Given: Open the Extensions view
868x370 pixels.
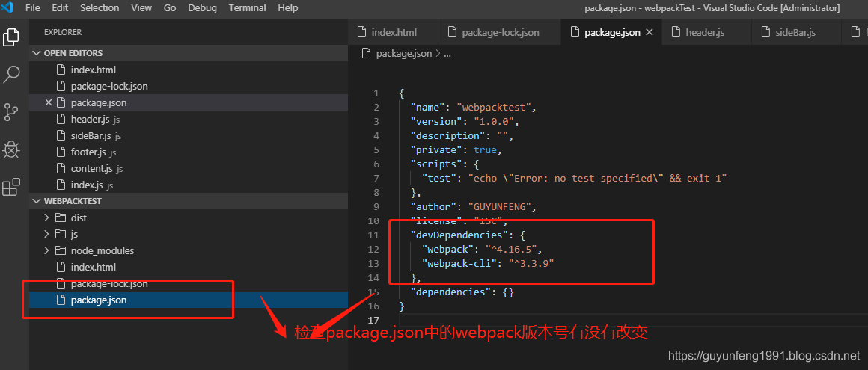Looking at the screenshot, I should 11,187.
